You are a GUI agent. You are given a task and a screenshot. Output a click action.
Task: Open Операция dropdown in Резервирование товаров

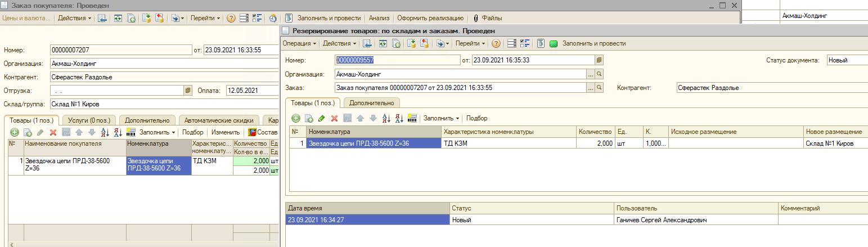[x=300, y=43]
